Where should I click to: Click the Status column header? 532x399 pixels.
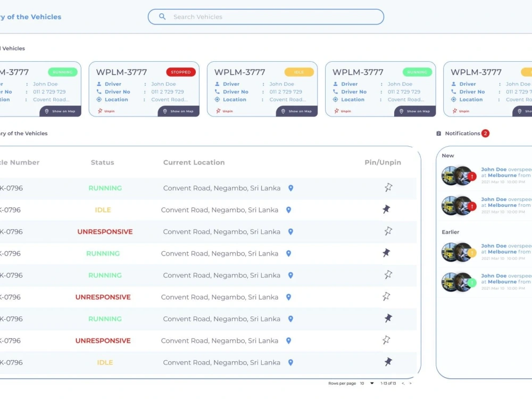click(x=103, y=162)
